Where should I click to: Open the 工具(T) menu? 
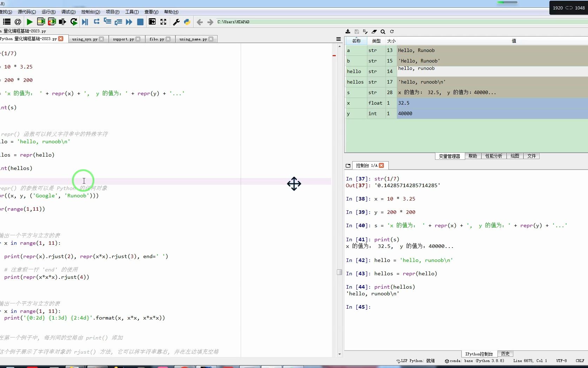[132, 12]
